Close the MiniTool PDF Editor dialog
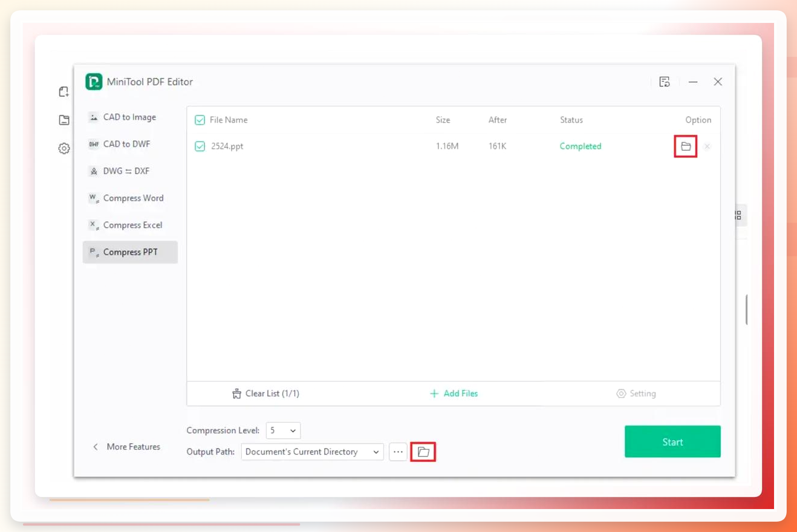Image resolution: width=797 pixels, height=532 pixels. 718,82
